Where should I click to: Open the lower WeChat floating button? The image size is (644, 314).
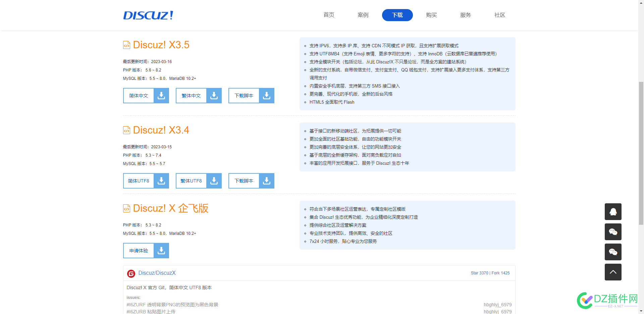click(x=613, y=252)
